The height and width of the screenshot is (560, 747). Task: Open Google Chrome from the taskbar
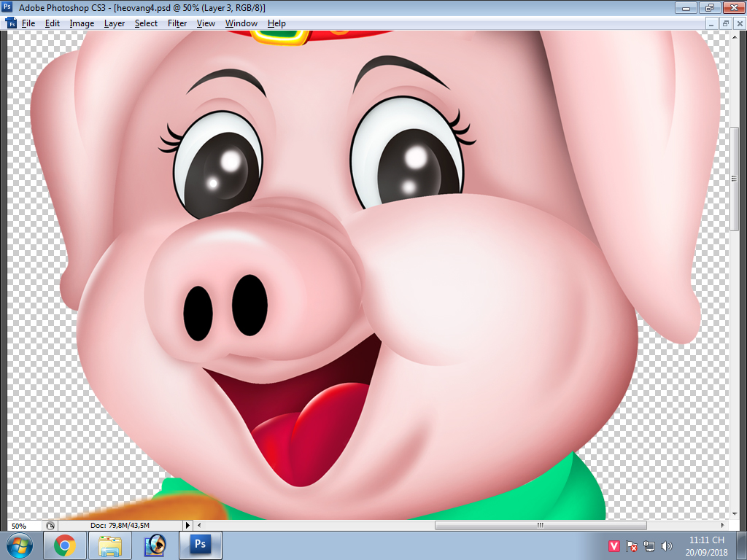66,545
